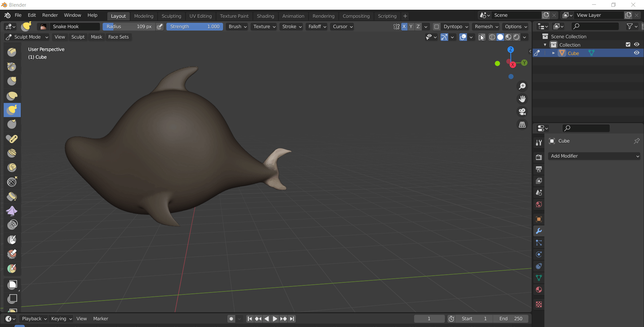Open the Modifier wrench properties tab
The width and height of the screenshot is (644, 327).
click(539, 231)
